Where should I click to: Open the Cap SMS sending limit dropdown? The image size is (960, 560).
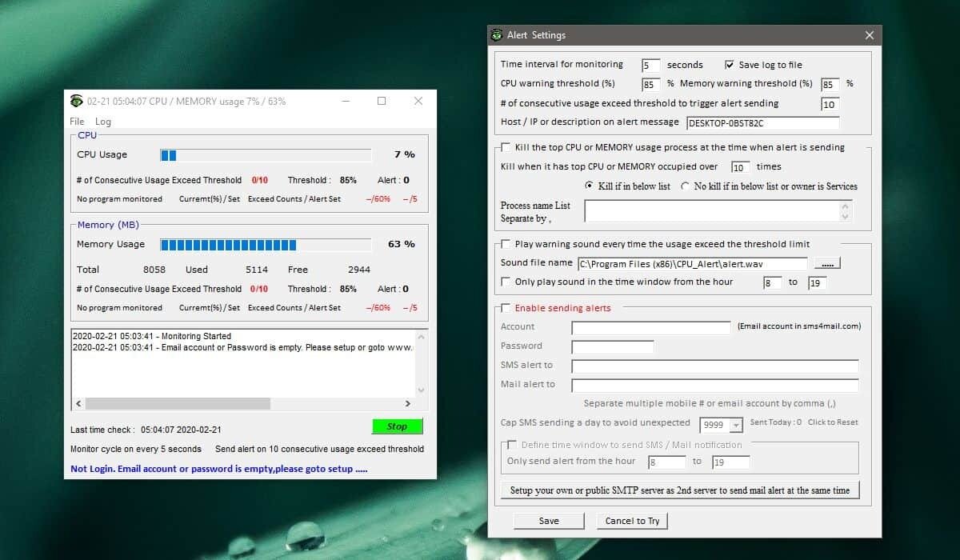735,425
